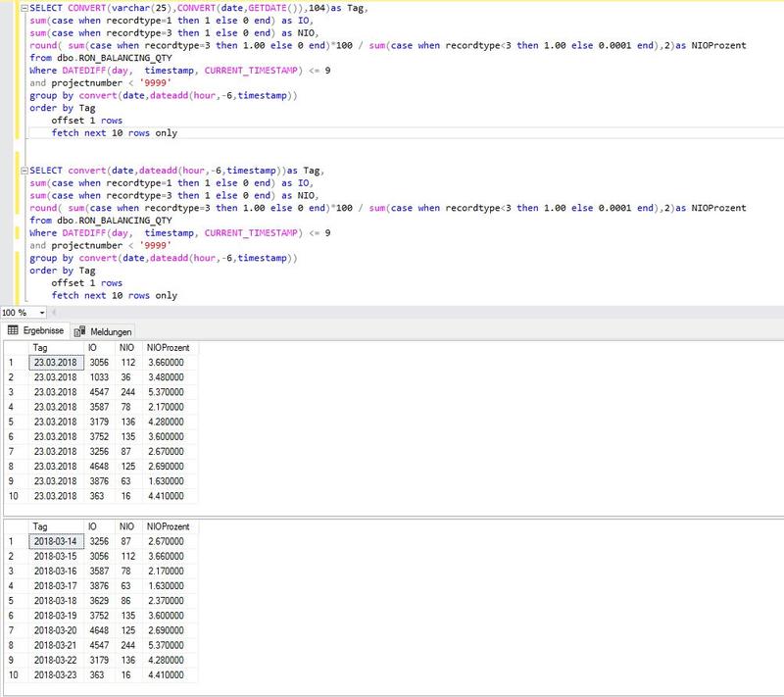The image size is (784, 697).
Task: Click the cell with date 2018-03-14
Action: click(55, 541)
